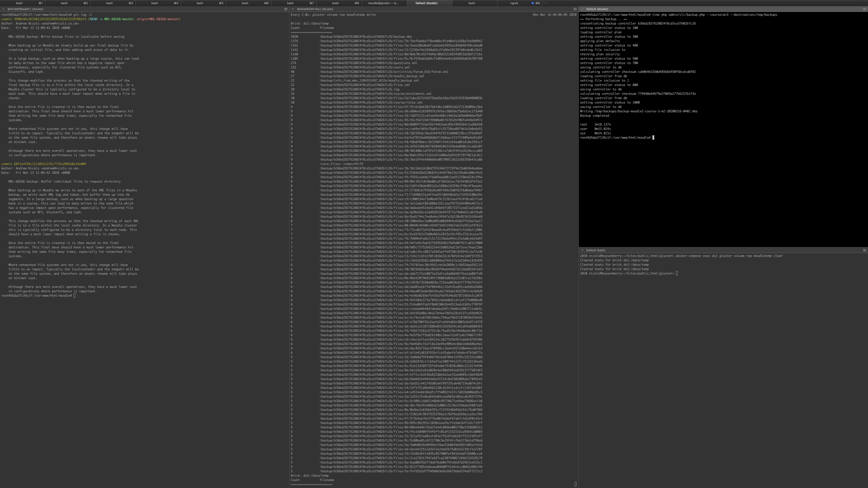Switch to the bash ⌘4 tab

click(158, 3)
